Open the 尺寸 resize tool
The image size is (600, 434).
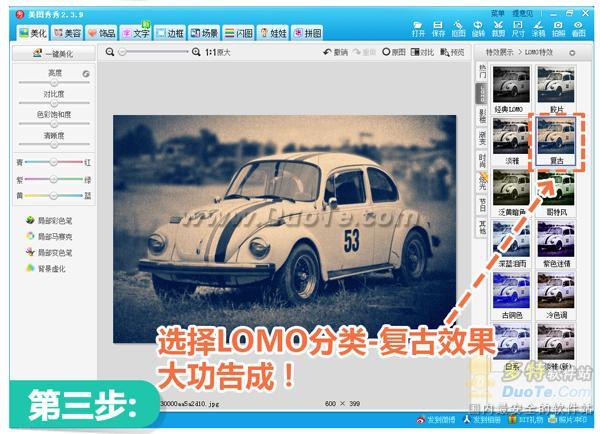point(518,29)
